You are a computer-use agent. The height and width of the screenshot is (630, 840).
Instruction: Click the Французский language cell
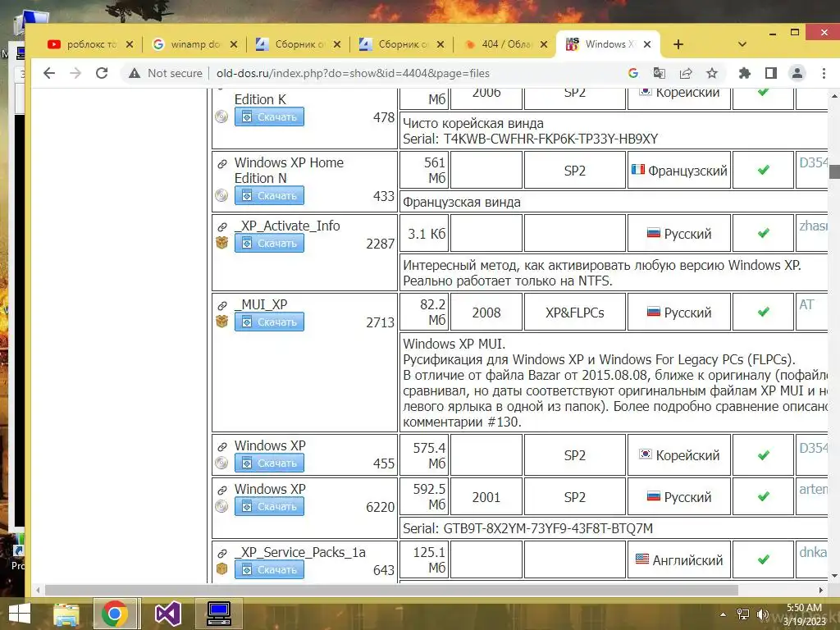pos(678,171)
